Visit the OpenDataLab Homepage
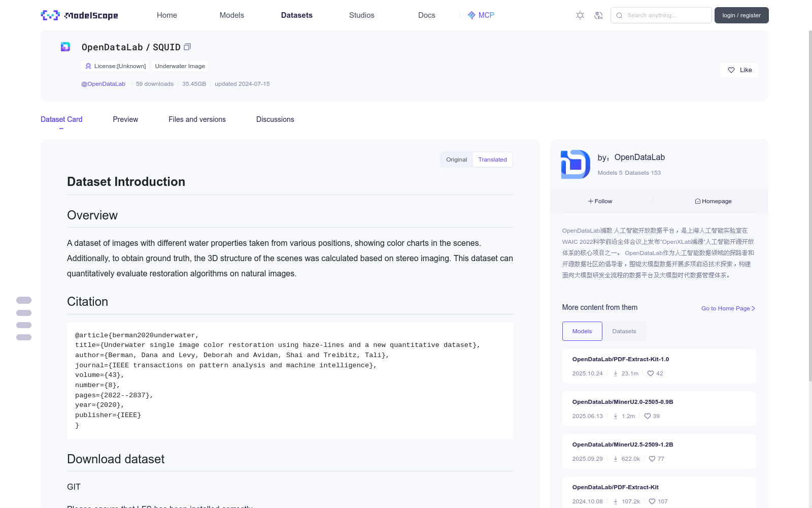 (x=713, y=201)
